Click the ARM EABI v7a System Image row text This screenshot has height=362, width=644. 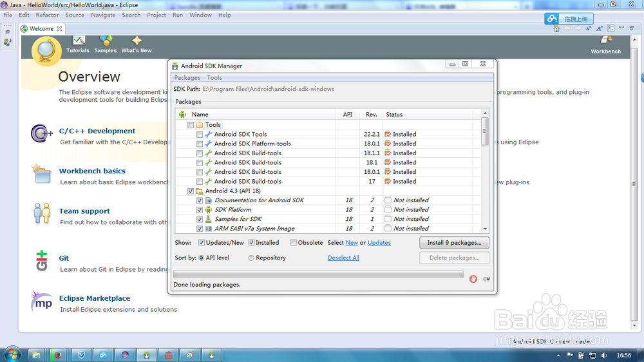[x=254, y=229]
